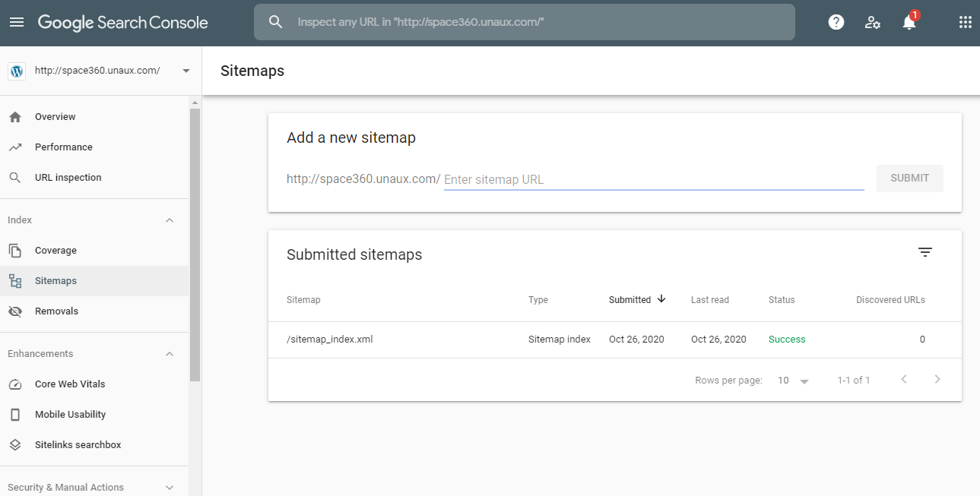Select URL inspection magnifier icon
The image size is (980, 496).
[15, 177]
